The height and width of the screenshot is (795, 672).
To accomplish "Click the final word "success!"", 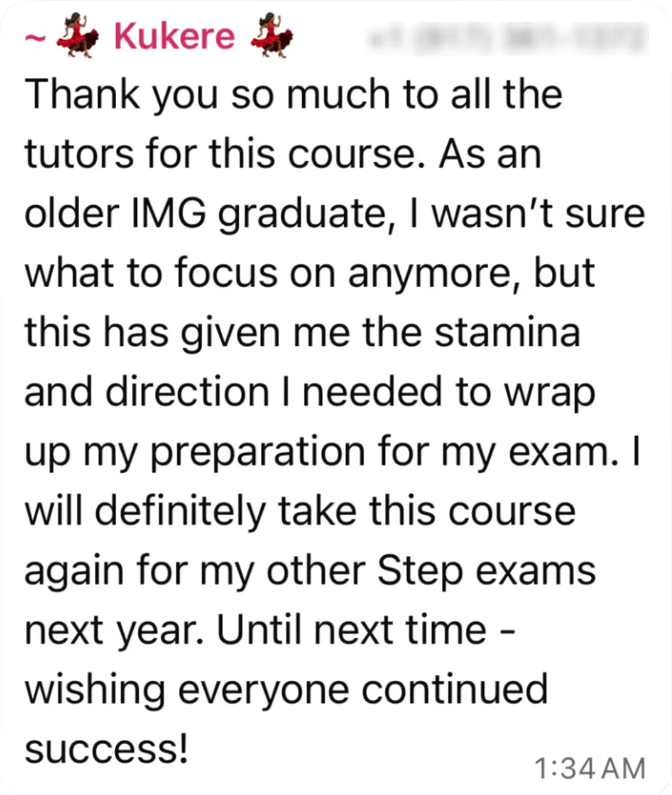I will point(107,750).
